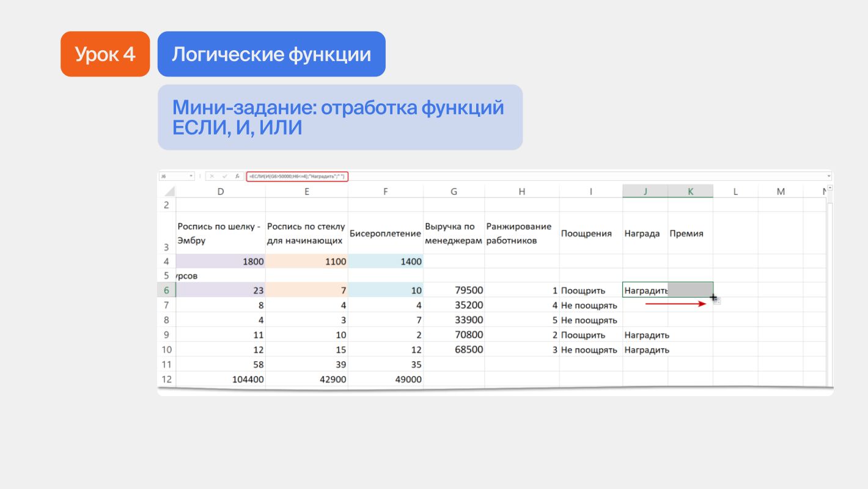Select row 6 header
Viewport: 868px width, 489px height.
[x=166, y=290]
